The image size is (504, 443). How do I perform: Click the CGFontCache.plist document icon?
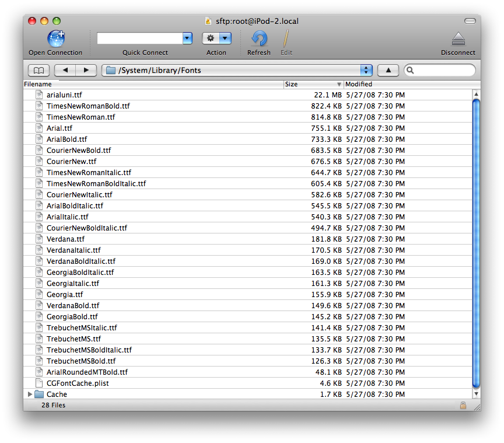(x=39, y=383)
